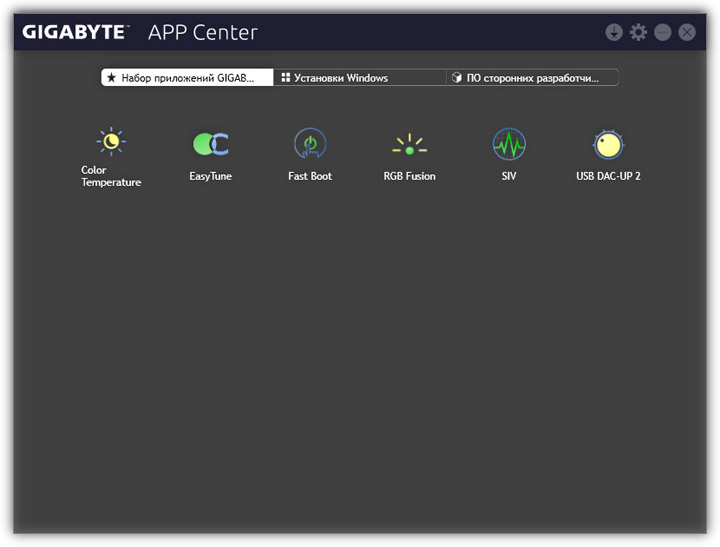Image resolution: width=720 pixels, height=547 pixels.
Task: Click the "Color Temperature" text label
Action: click(111, 177)
